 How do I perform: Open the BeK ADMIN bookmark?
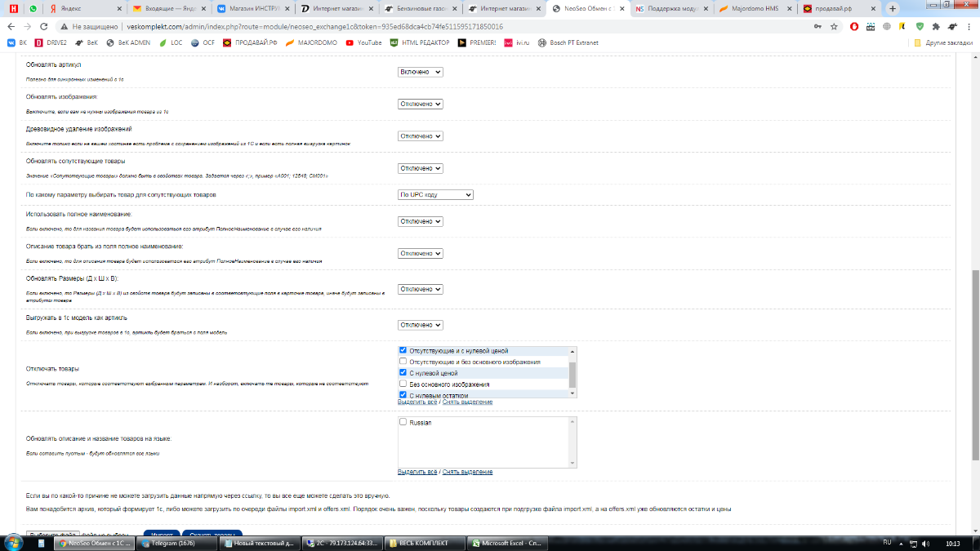coord(127,42)
